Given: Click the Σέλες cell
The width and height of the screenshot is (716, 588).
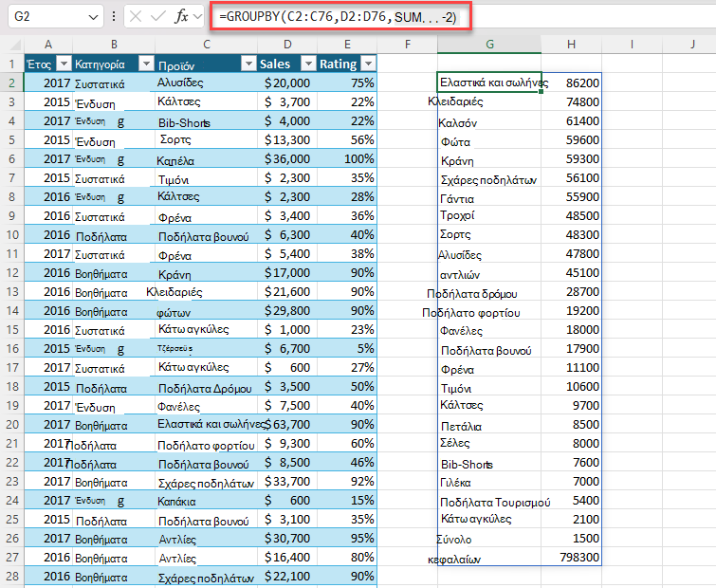Looking at the screenshot, I should coord(489,443).
